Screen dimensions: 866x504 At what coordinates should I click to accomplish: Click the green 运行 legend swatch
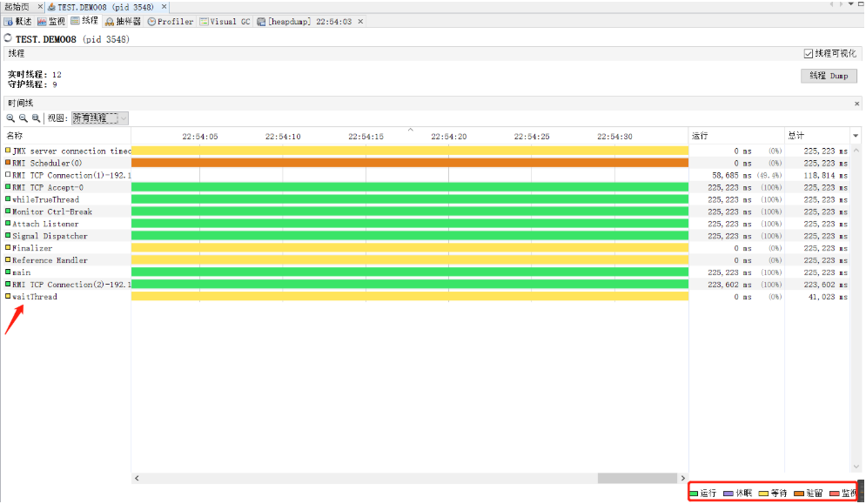click(x=694, y=494)
